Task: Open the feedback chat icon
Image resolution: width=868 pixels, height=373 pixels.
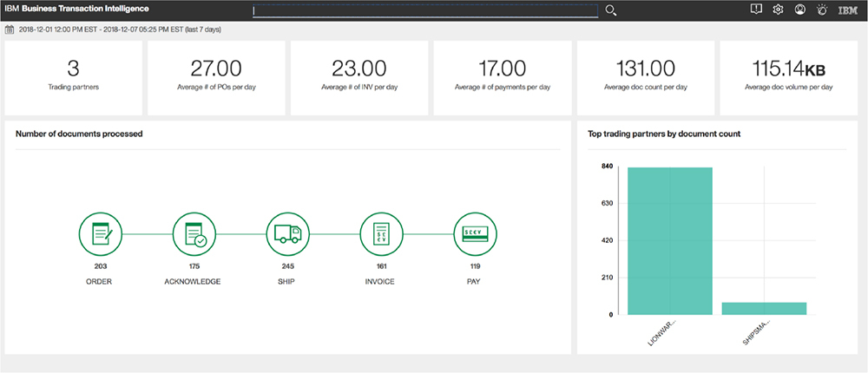Action: [756, 10]
